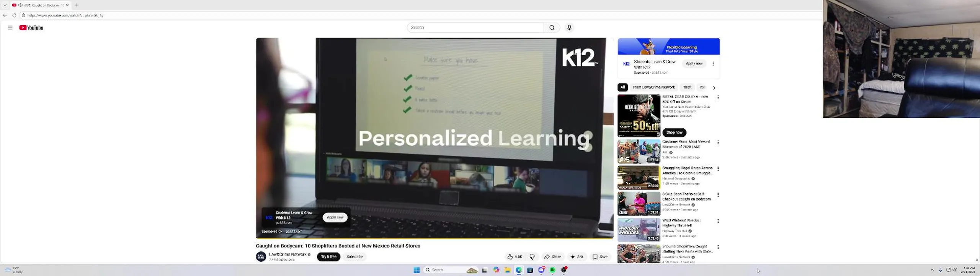
Task: Open options menu for sidebar K12 ad
Action: point(713,64)
